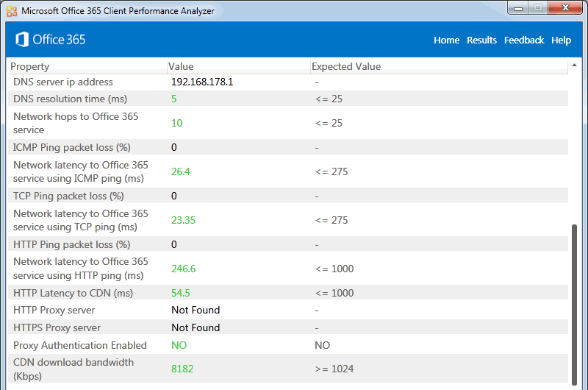
Task: Click DNS resolution time value 5
Action: point(174,99)
